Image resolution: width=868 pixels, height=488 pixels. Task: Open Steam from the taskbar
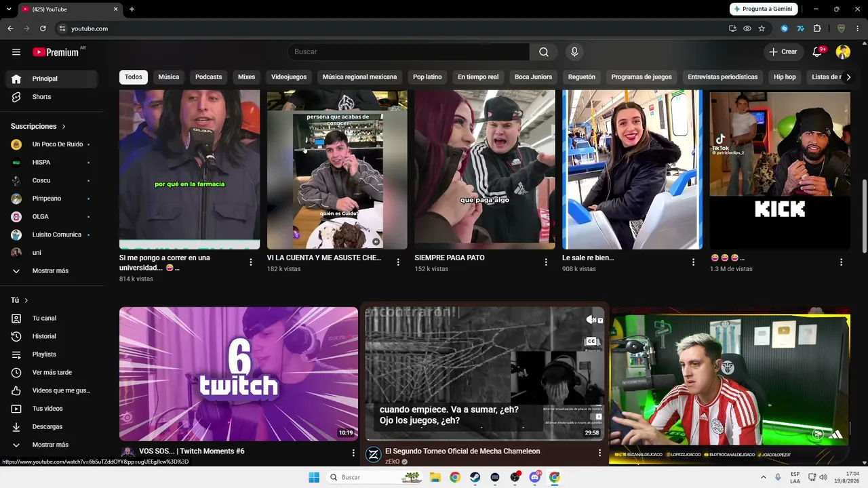point(475,477)
